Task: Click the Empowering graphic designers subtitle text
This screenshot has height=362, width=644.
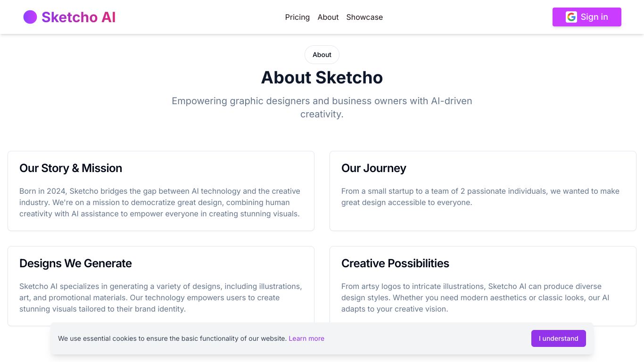Action: [322, 107]
